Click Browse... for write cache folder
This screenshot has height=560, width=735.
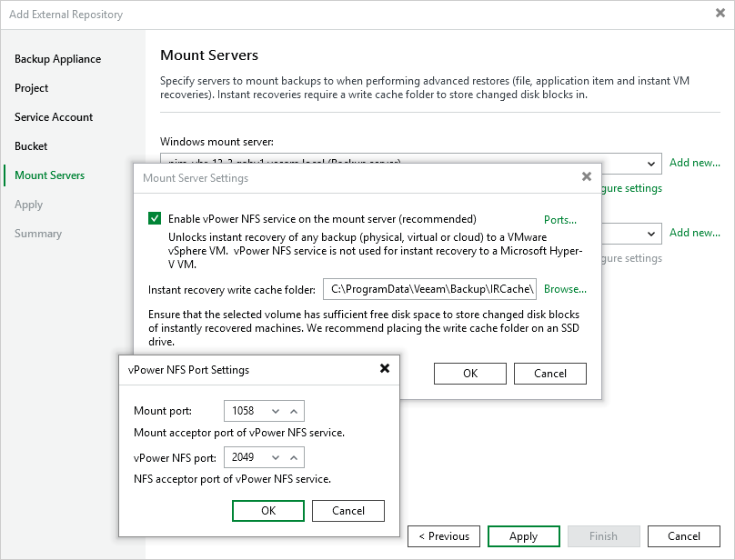pyautogui.click(x=565, y=289)
